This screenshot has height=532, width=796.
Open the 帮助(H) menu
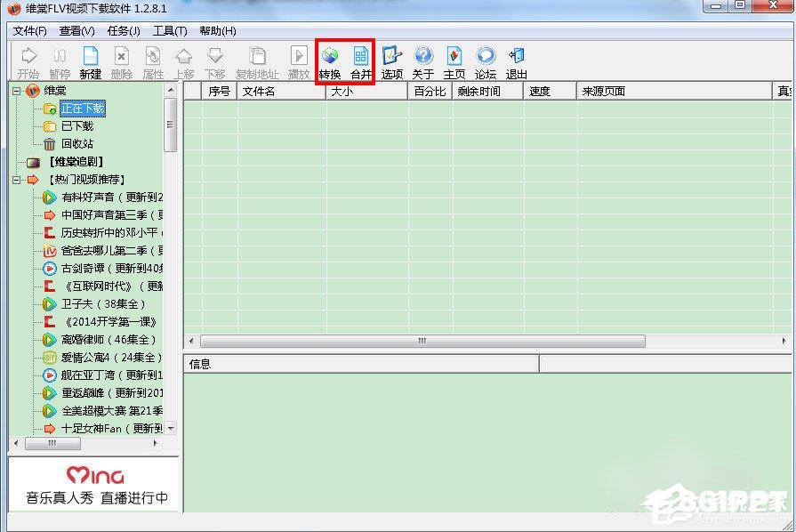coord(218,31)
